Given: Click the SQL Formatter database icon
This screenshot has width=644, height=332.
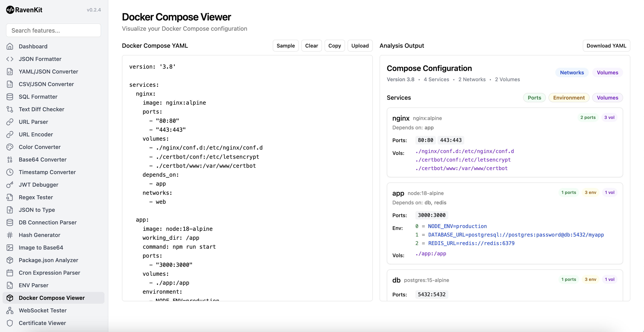Looking at the screenshot, I should (x=10, y=97).
